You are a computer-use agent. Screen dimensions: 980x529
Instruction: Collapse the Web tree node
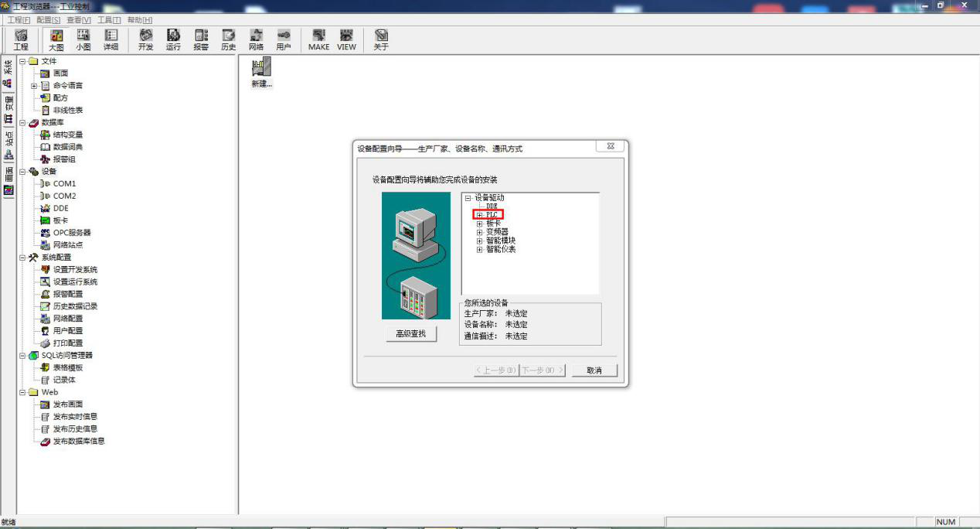click(22, 392)
